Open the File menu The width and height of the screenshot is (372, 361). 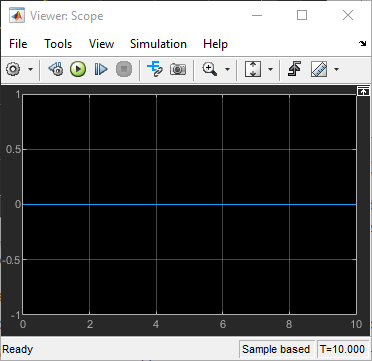click(x=18, y=44)
